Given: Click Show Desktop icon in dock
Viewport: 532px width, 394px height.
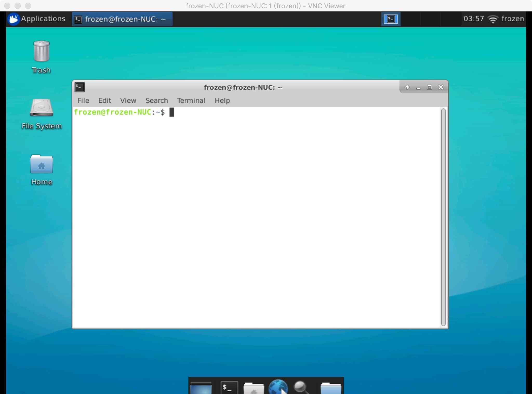Looking at the screenshot, I should (x=201, y=388).
